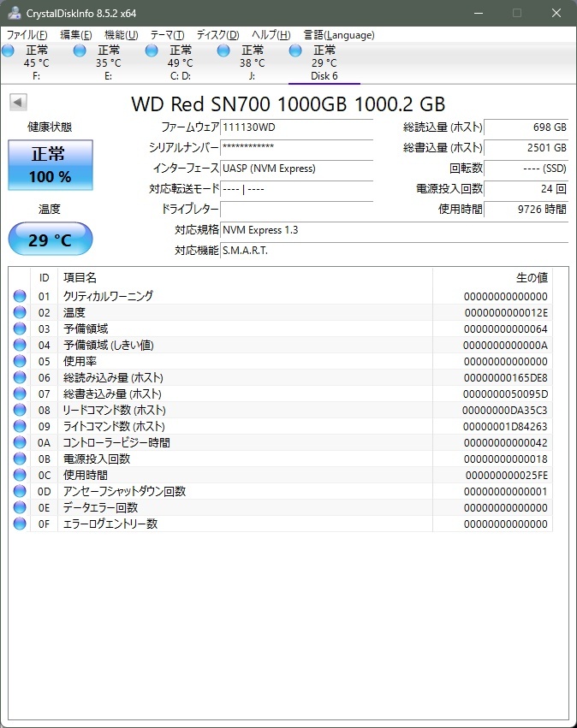Click the blue status dot for ID 0F
This screenshot has height=728, width=577.
tap(20, 524)
